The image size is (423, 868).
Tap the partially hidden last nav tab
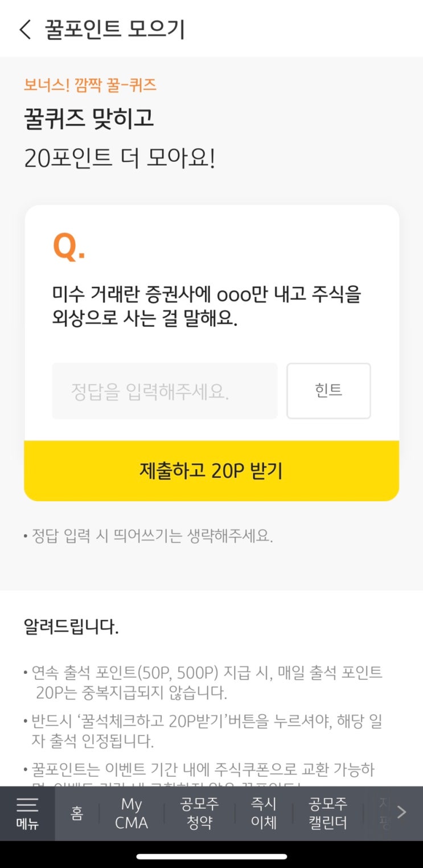(385, 813)
